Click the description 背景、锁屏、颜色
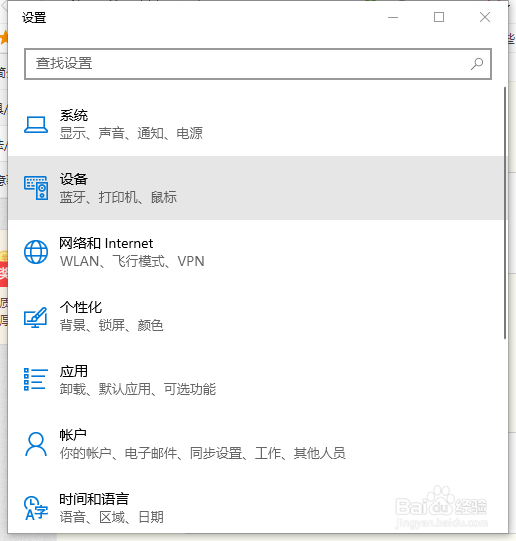The image size is (516, 541). (111, 325)
